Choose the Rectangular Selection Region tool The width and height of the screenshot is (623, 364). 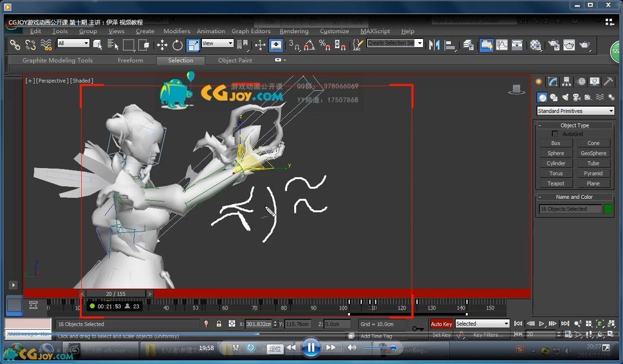128,45
